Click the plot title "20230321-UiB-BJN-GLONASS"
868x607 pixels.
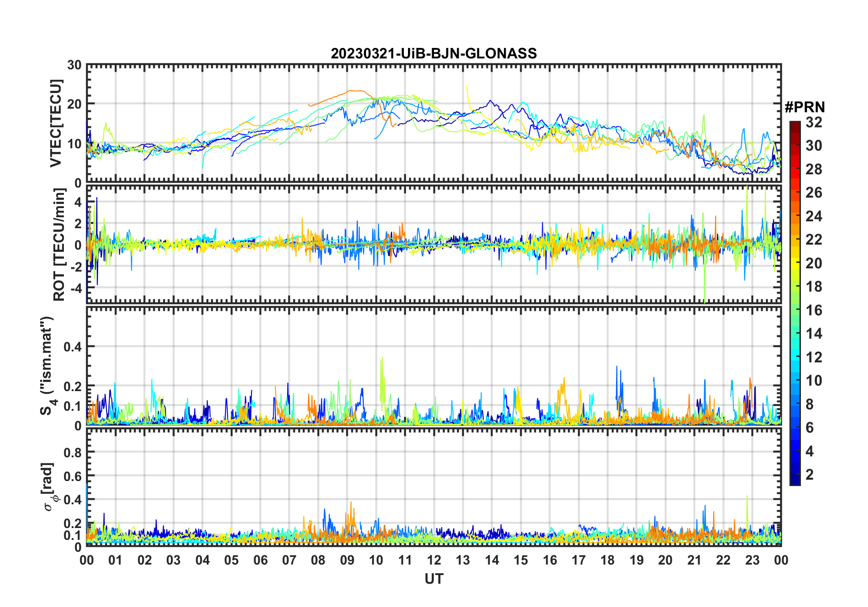(x=434, y=53)
